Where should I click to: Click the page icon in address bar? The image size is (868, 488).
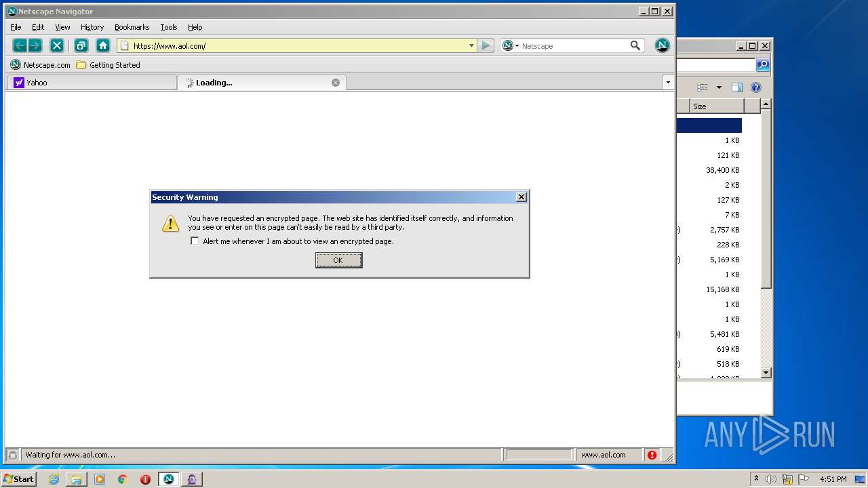point(124,45)
